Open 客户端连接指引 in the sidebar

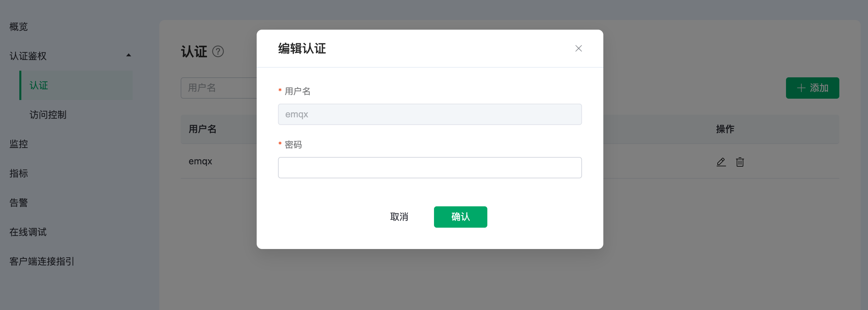point(42,261)
